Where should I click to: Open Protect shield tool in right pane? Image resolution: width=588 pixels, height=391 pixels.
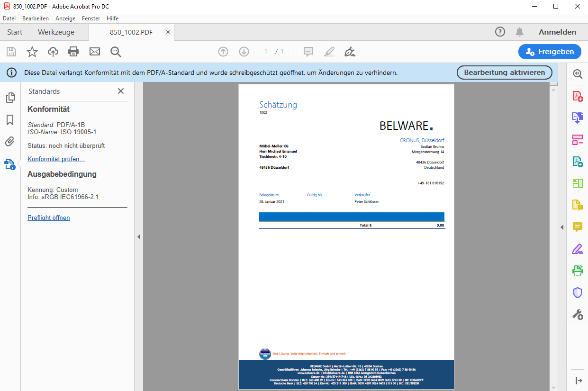(578, 293)
